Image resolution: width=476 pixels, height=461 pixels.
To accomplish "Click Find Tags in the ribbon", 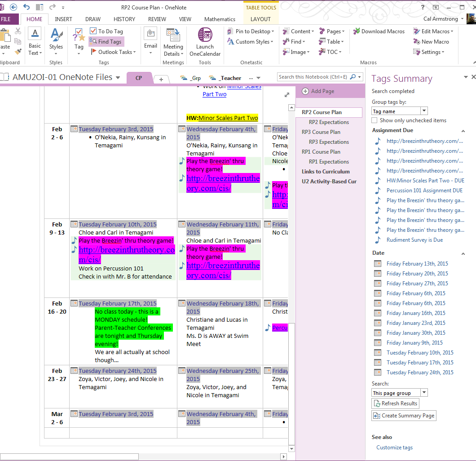I will point(106,42).
